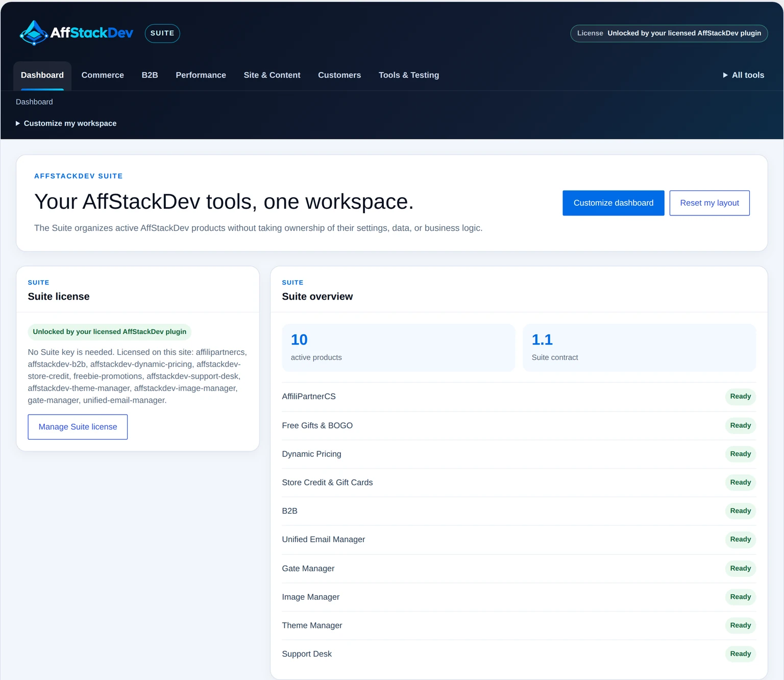This screenshot has height=680, width=784.
Task: Click the AffStackDev logo icon
Action: point(34,33)
